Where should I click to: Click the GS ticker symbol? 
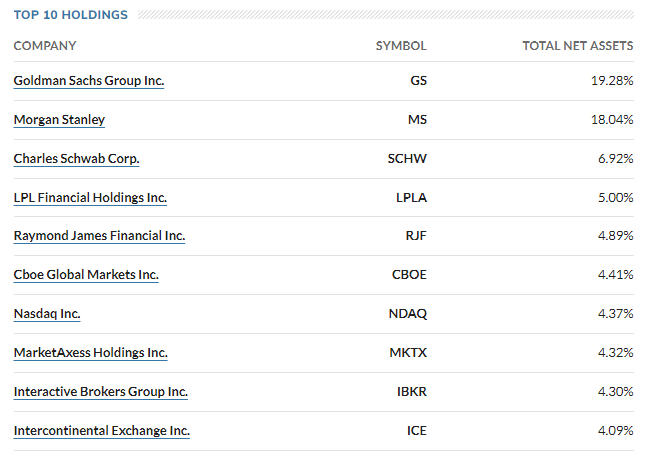418,81
